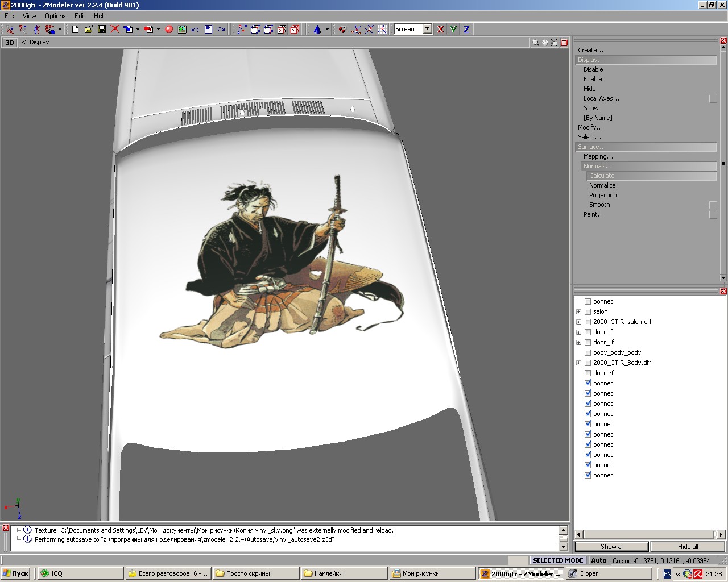Click the red sphere materials editor icon
This screenshot has height=582, width=728.
tap(169, 29)
